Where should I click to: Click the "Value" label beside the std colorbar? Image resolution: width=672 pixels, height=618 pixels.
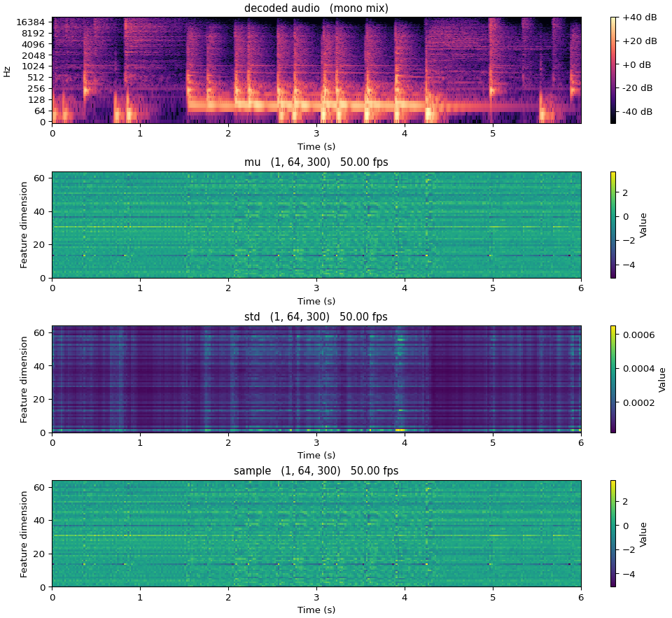pyautogui.click(x=663, y=379)
